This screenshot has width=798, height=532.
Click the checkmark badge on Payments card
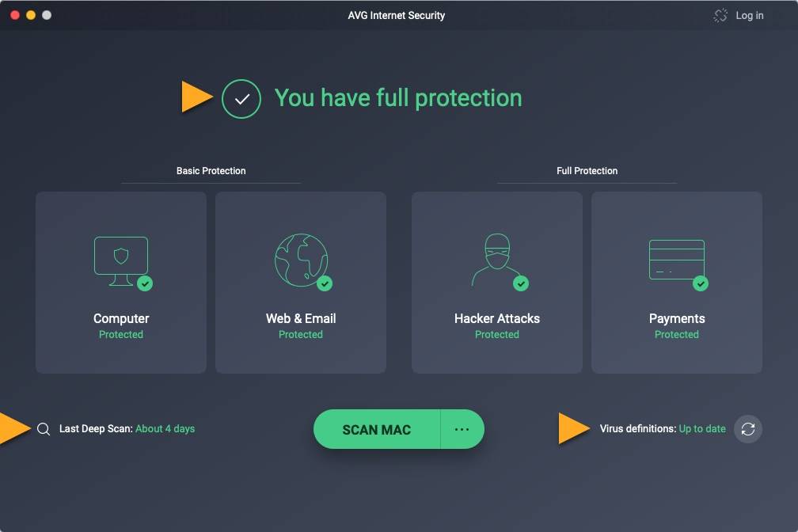[x=700, y=285]
